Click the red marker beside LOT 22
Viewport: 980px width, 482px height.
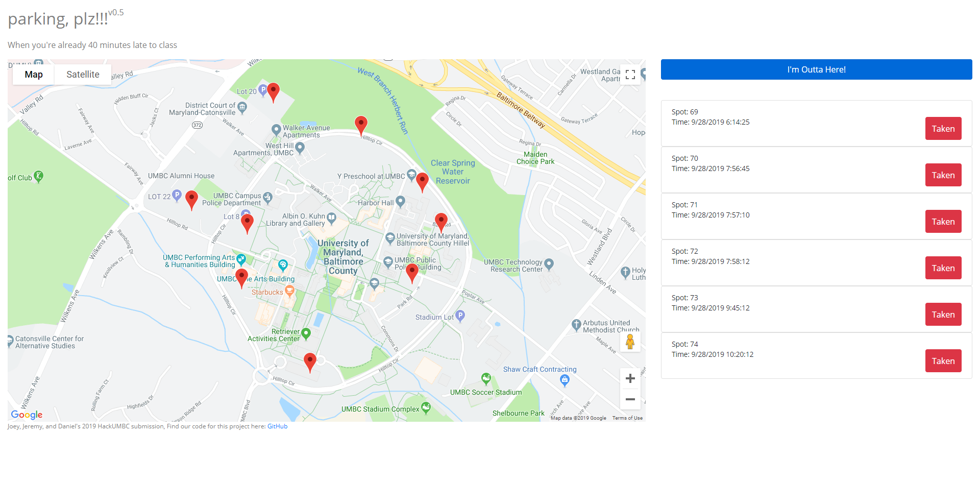click(191, 200)
